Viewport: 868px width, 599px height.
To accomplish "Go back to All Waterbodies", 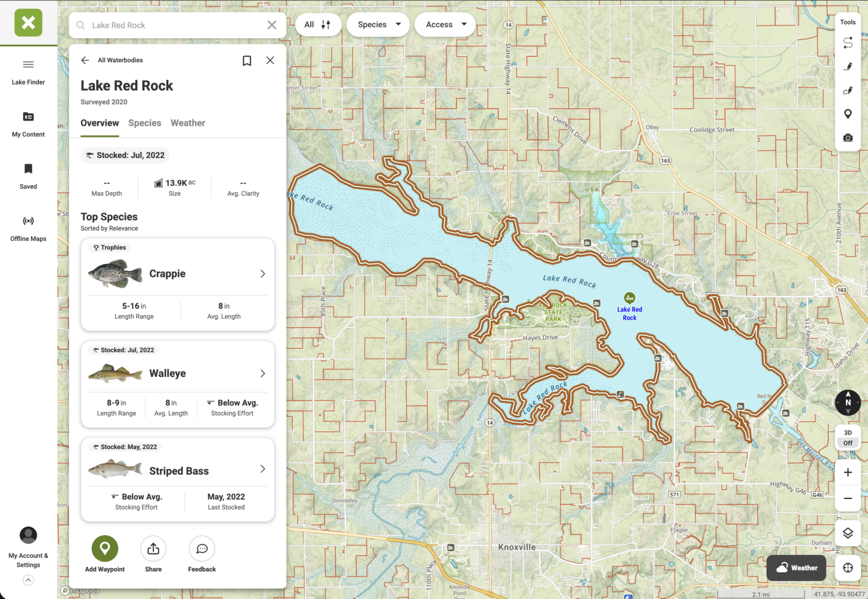I will (85, 60).
